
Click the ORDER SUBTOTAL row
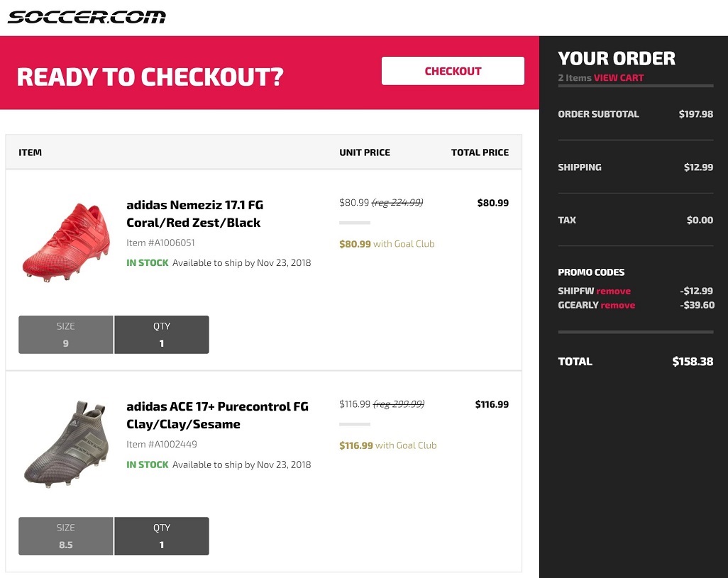pyautogui.click(x=635, y=114)
